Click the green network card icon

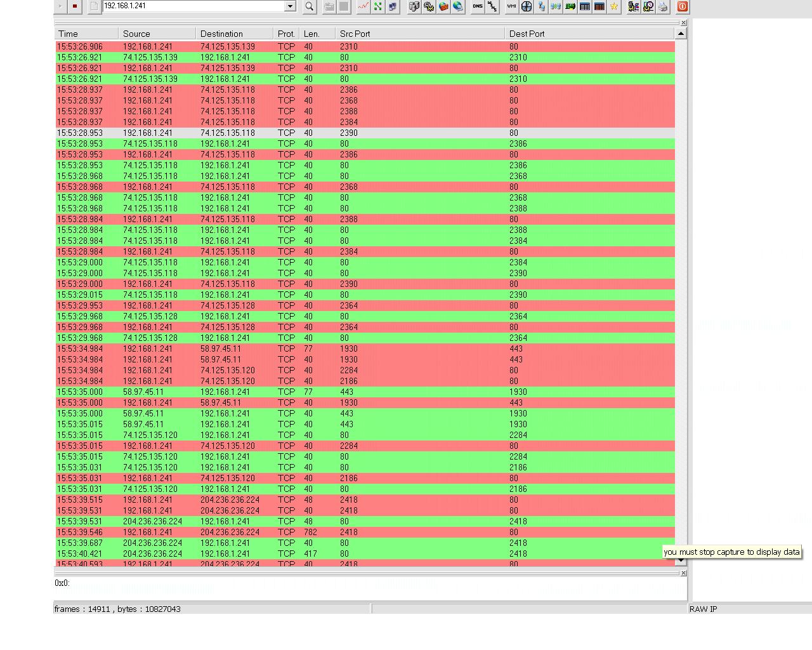coord(570,6)
